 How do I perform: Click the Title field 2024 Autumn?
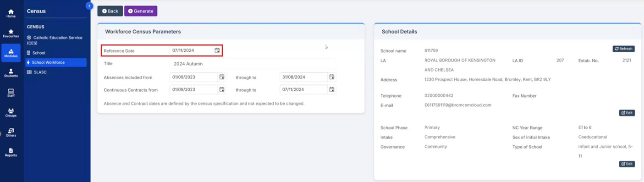click(x=253, y=64)
